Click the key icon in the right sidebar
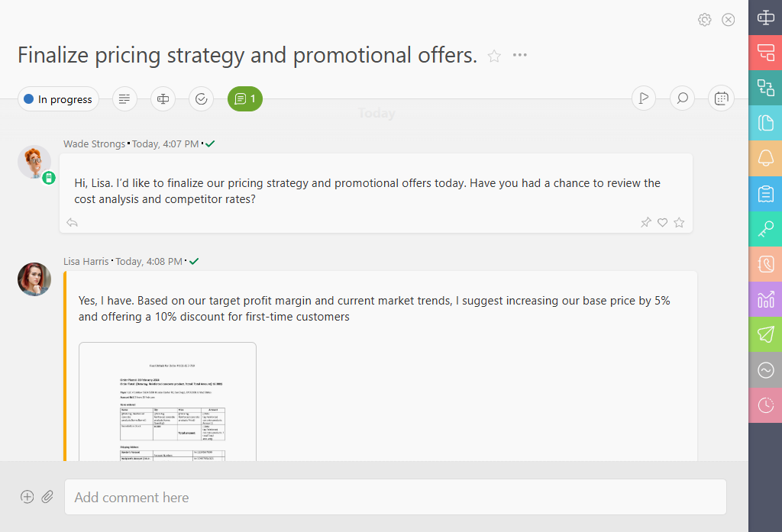 (x=766, y=228)
